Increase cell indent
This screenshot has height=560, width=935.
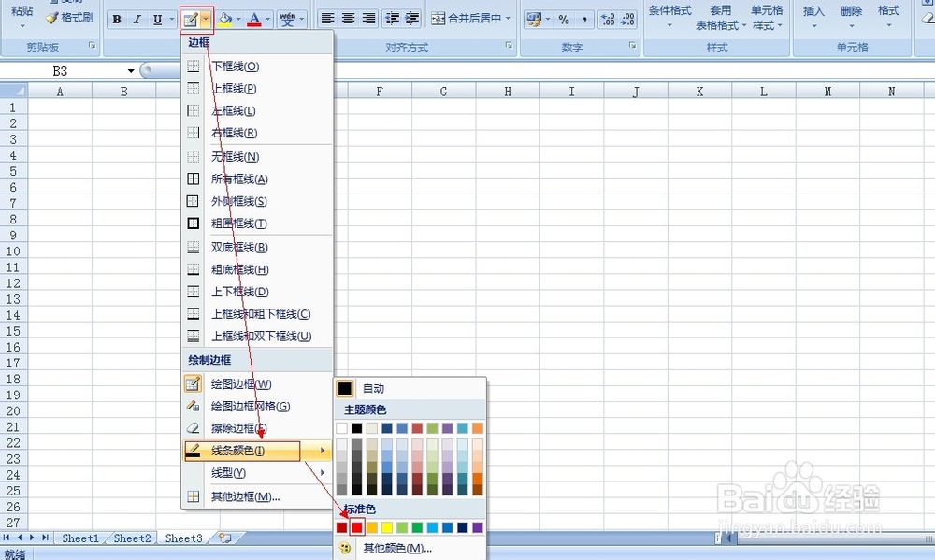[x=412, y=19]
